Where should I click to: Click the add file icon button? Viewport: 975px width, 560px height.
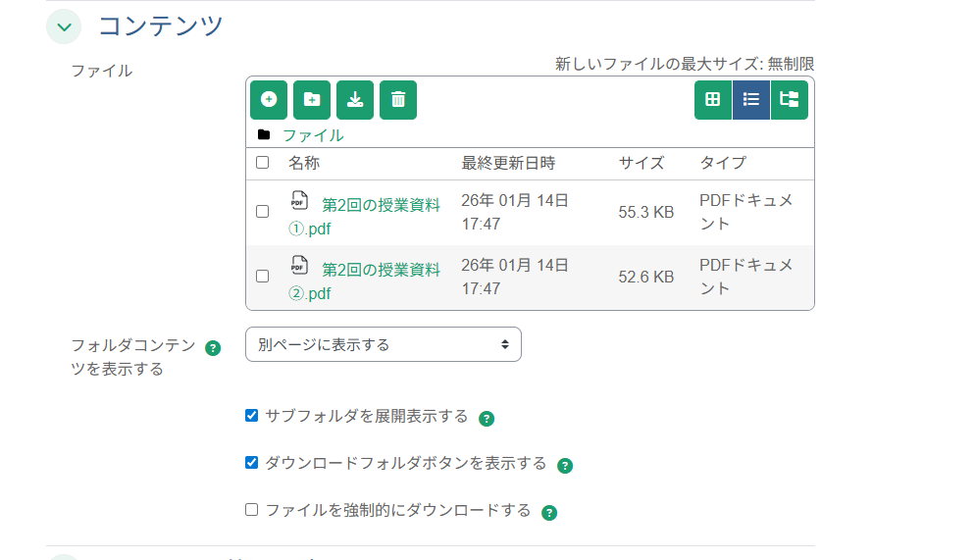(269, 100)
